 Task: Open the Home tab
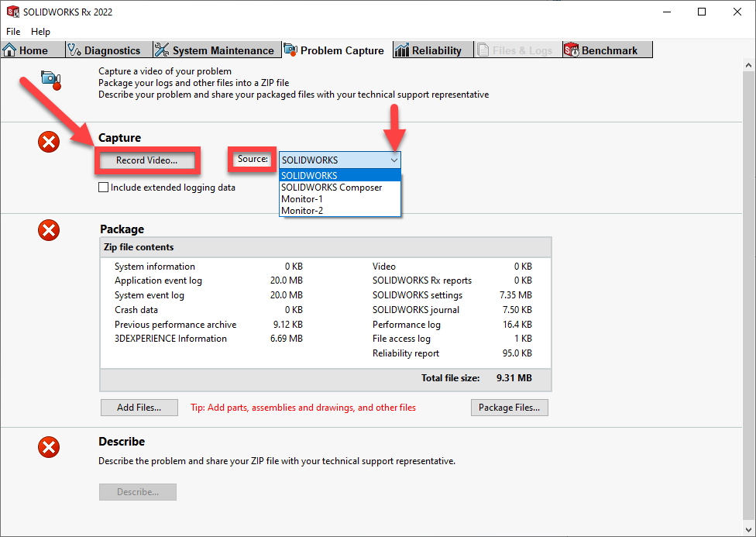26,50
